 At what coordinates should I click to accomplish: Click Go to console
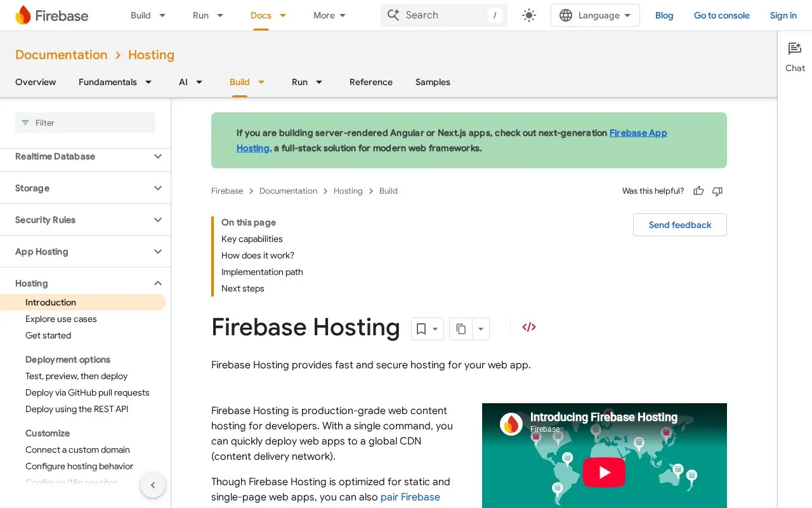722,15
